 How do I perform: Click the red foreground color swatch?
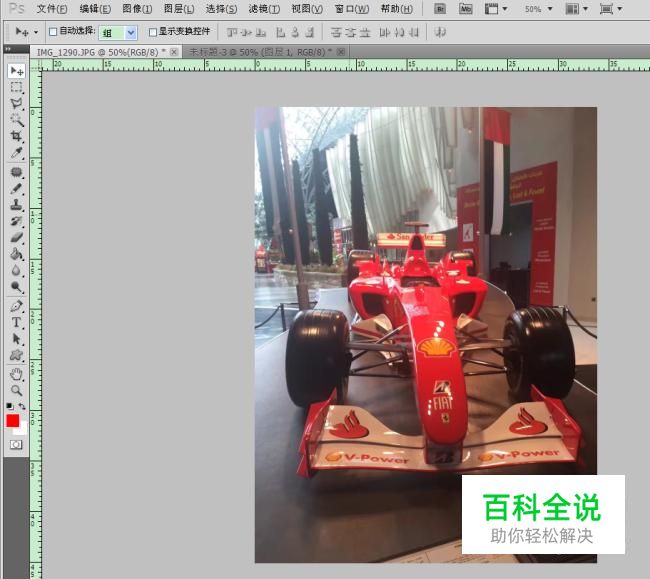click(x=12, y=420)
